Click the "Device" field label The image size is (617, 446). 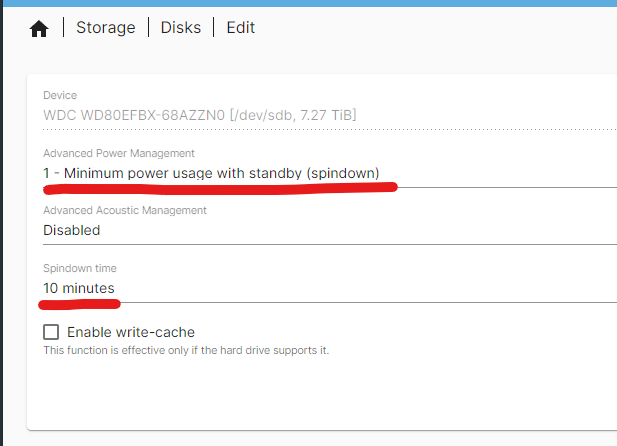click(59, 96)
